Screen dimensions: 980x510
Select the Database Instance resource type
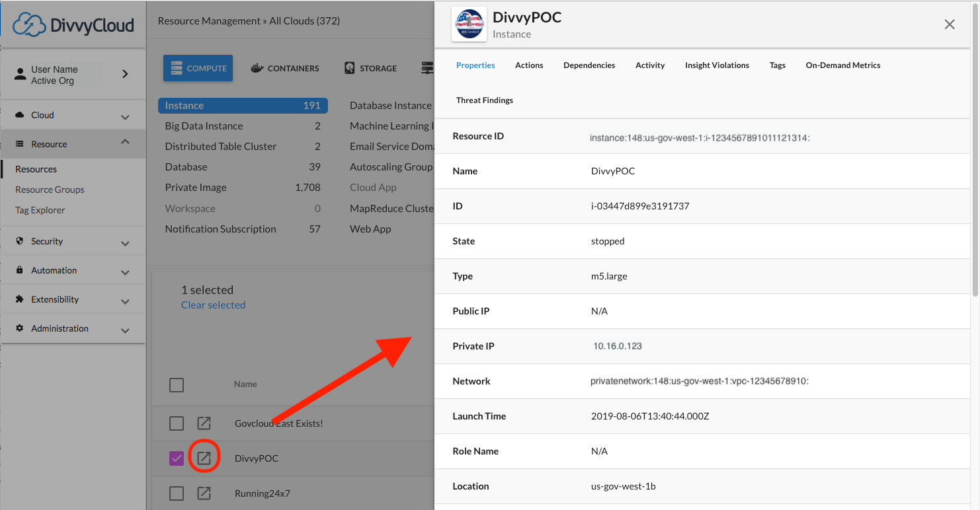[x=391, y=106]
